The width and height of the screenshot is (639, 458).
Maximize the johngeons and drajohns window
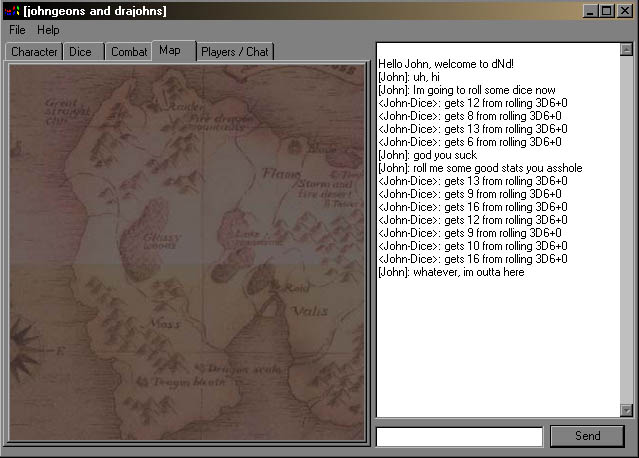click(606, 11)
